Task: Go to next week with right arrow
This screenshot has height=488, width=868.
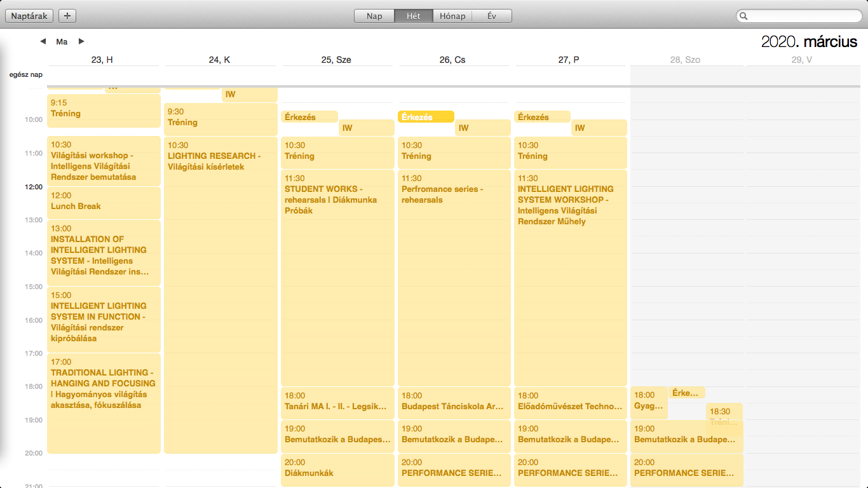Action: (x=81, y=41)
